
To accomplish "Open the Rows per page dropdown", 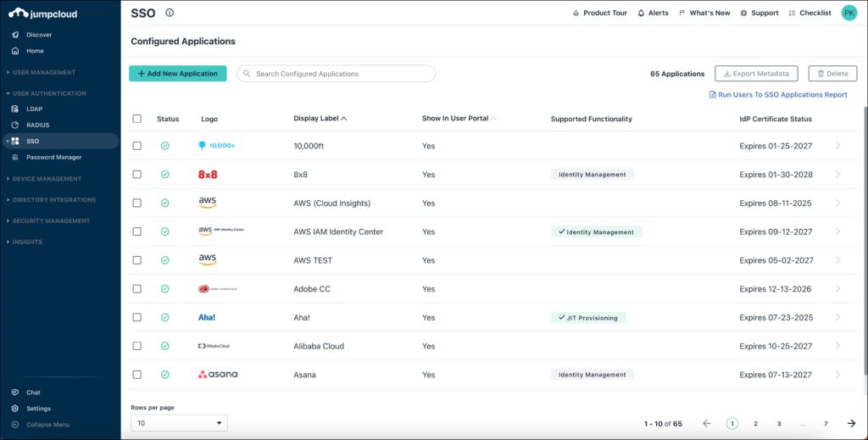I will point(179,423).
